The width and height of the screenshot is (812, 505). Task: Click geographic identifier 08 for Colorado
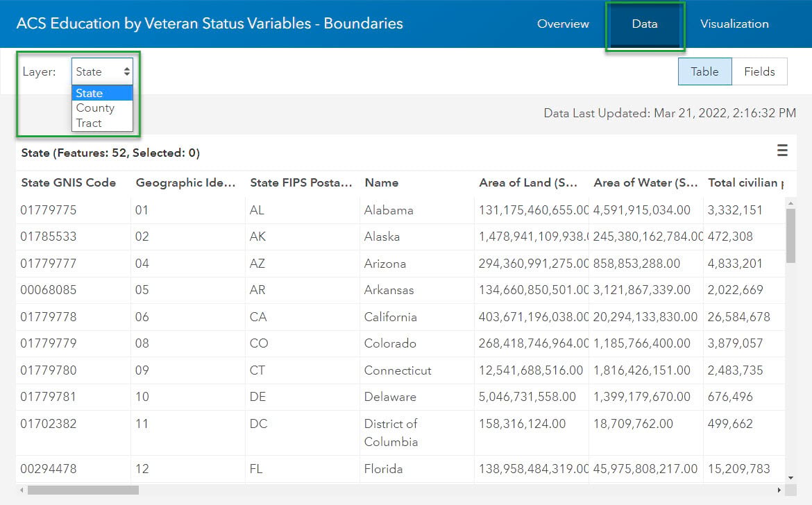tap(142, 343)
